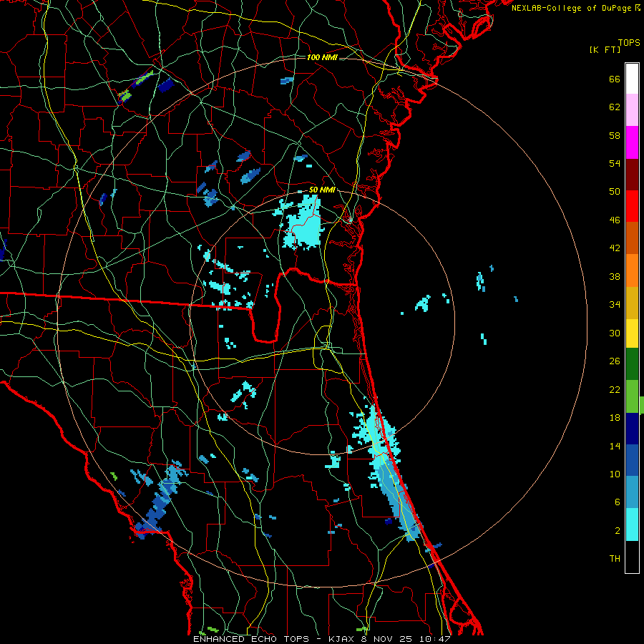644x644 pixels.
Task: Click the "18" legend value
Action: [615, 418]
